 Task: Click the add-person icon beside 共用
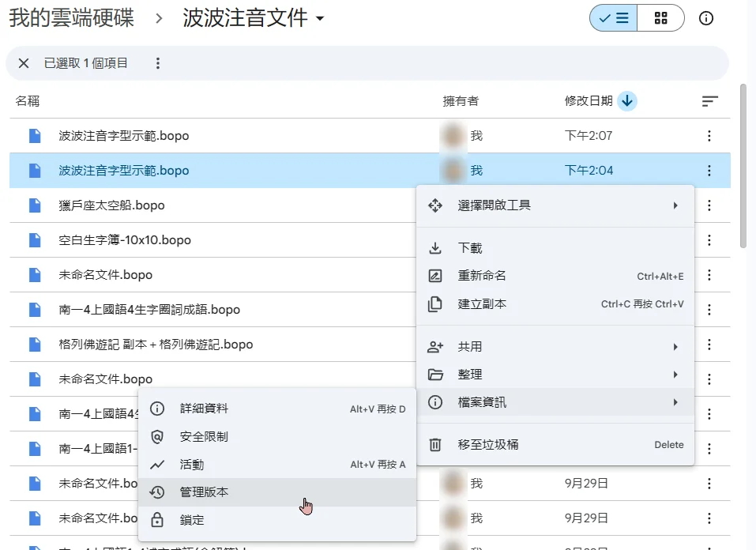pyautogui.click(x=435, y=346)
